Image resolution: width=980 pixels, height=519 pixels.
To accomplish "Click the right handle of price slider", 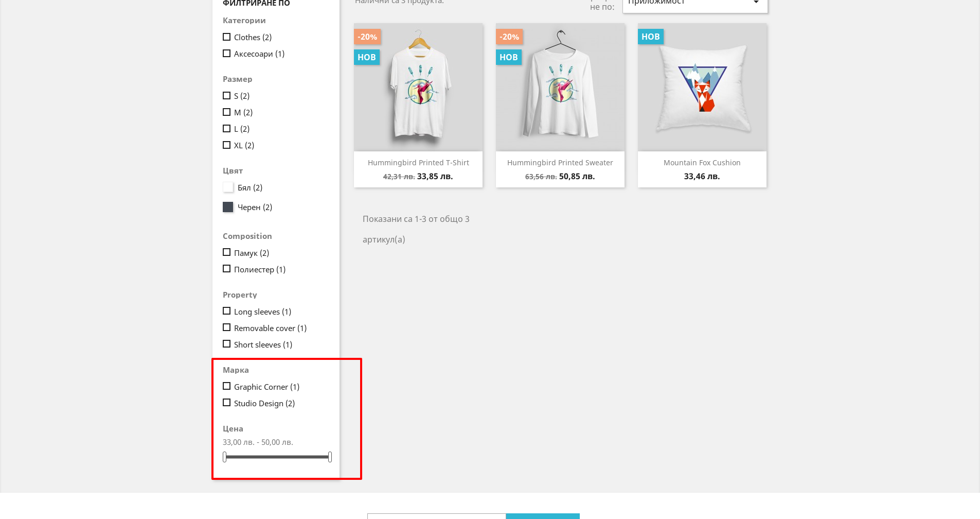I will tap(330, 457).
